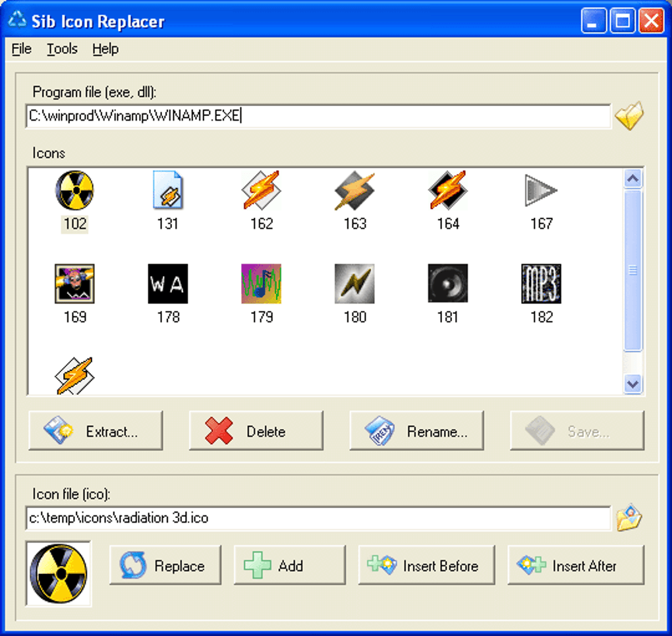Maximize the Sib Icon Replacer window
Viewport: 672px width, 636px height.
coord(623,20)
